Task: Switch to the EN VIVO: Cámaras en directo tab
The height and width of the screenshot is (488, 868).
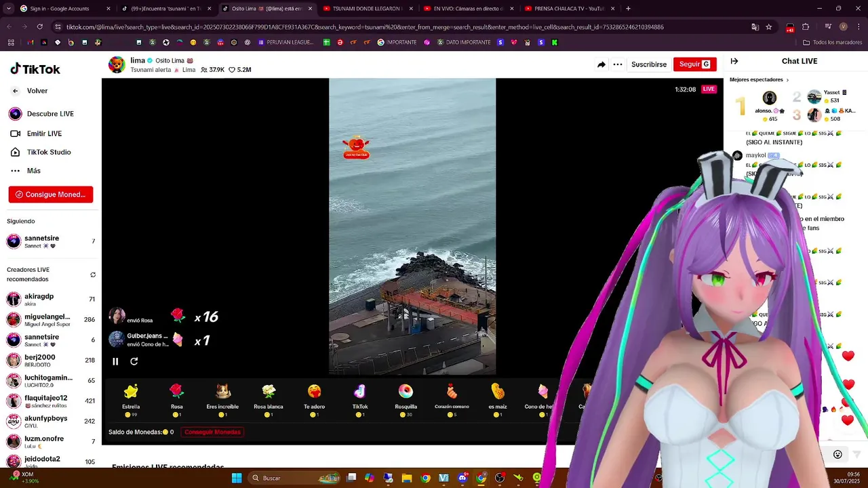Action: click(x=468, y=9)
